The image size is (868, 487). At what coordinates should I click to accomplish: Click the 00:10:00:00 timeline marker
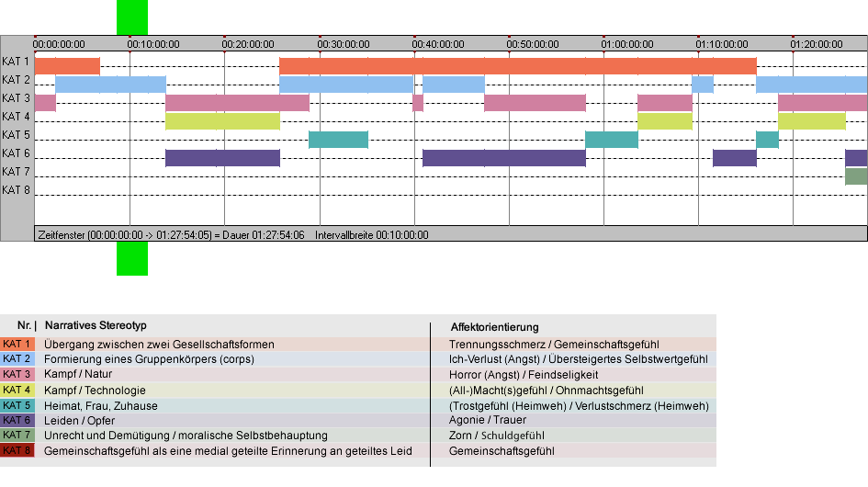click(153, 44)
